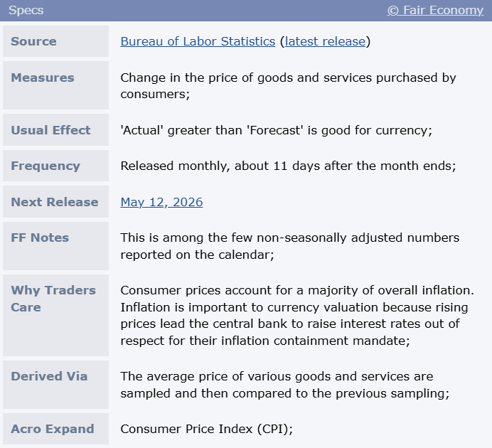Click the Usual Effect description text
The height and width of the screenshot is (448, 492).
276,130
